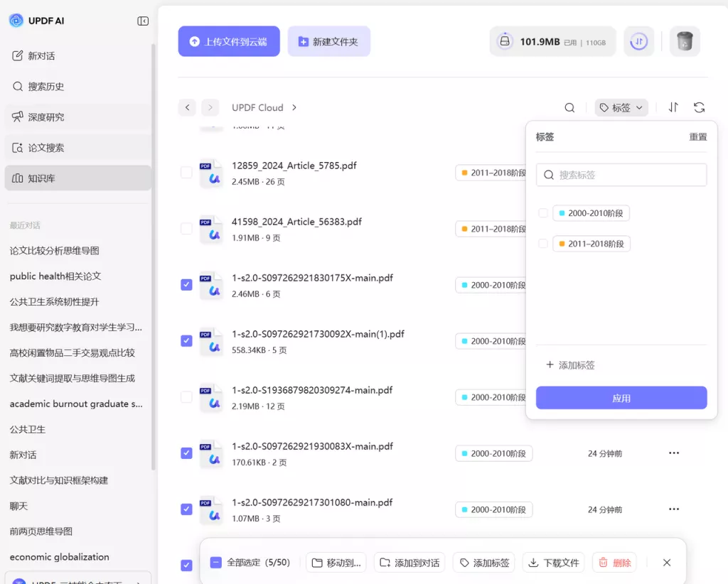Click the sort arrows icon in the toolbar

(x=673, y=107)
